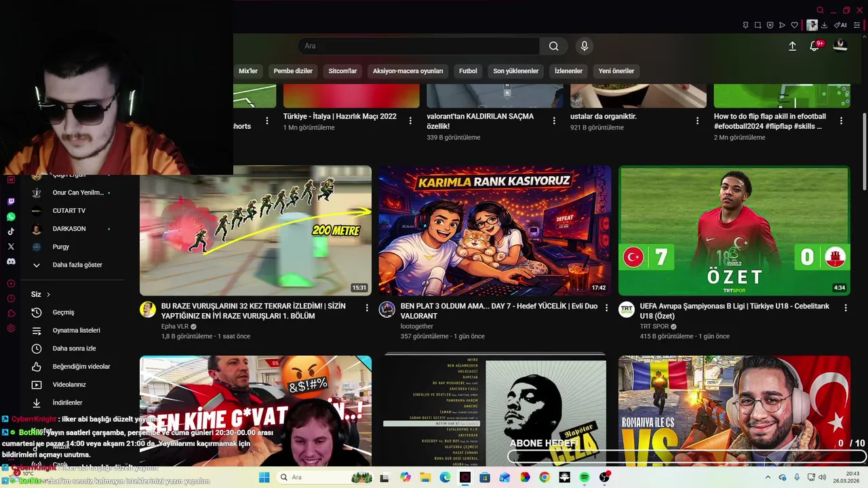Select the Son yüklenenler chip

[516, 71]
